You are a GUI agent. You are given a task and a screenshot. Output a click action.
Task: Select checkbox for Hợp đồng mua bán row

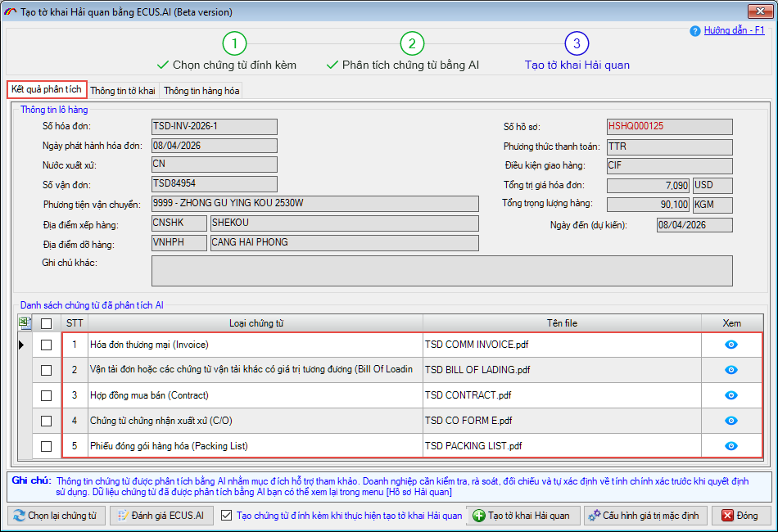click(47, 396)
